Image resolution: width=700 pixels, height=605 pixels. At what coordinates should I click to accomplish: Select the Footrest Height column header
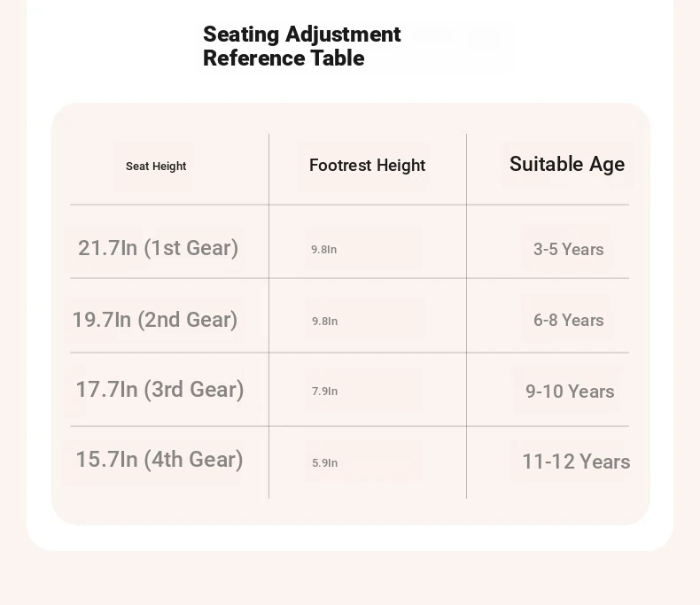(367, 165)
